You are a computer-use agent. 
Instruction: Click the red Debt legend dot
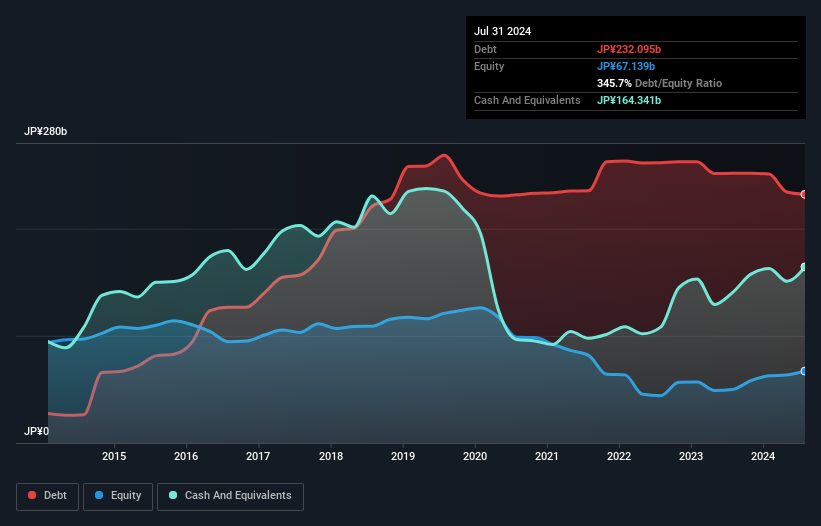(x=32, y=495)
